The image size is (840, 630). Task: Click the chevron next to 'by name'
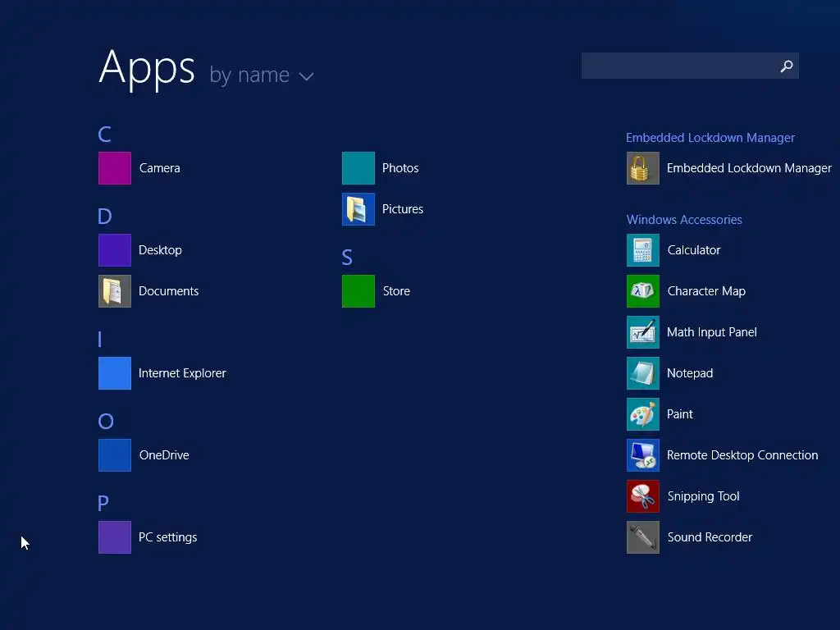[306, 76]
